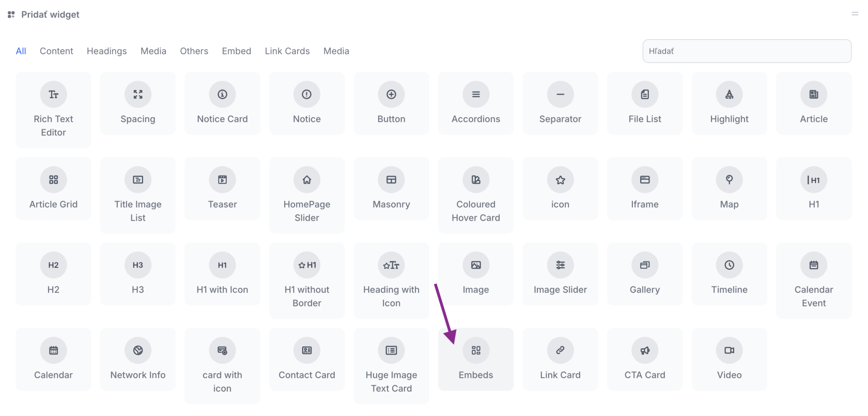Add the Embeds widget
The image size is (868, 416).
tap(476, 359)
